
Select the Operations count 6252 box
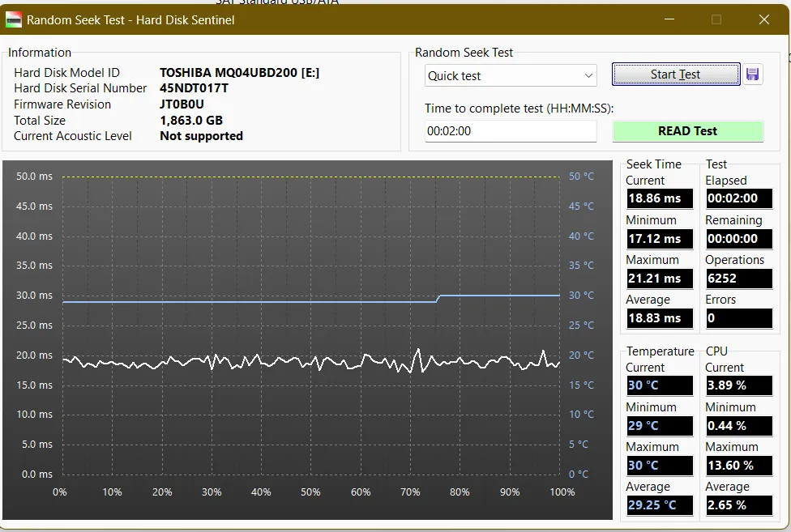tap(738, 279)
